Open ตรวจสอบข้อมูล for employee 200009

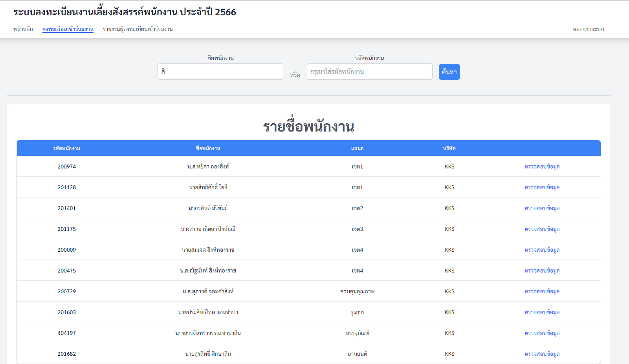pos(542,250)
